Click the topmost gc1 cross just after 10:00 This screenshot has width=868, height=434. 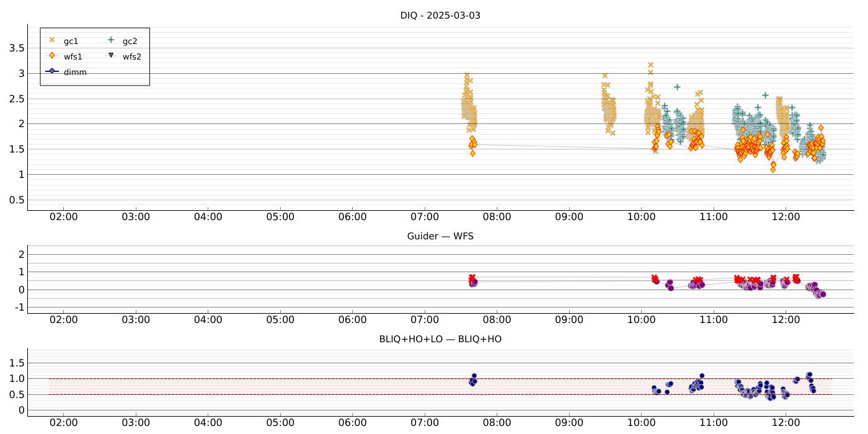650,64
